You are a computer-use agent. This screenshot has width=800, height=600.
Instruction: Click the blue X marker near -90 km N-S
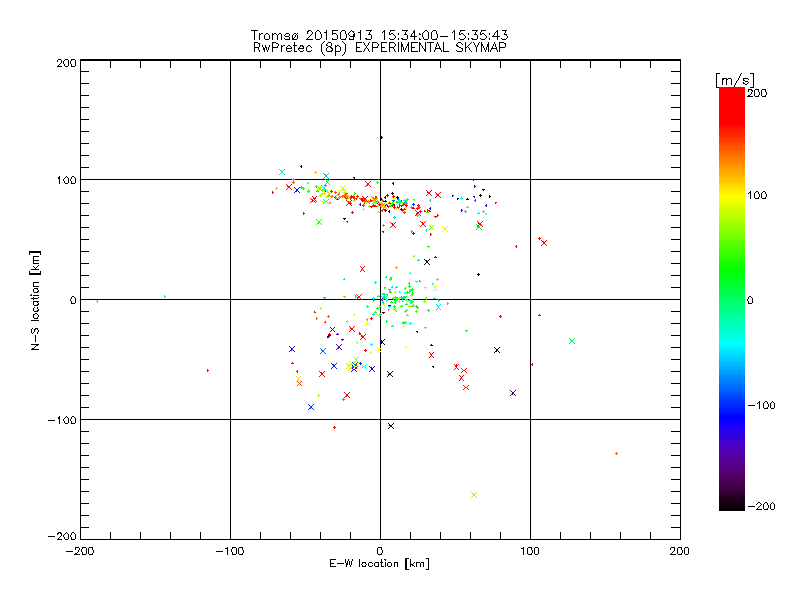click(x=311, y=407)
